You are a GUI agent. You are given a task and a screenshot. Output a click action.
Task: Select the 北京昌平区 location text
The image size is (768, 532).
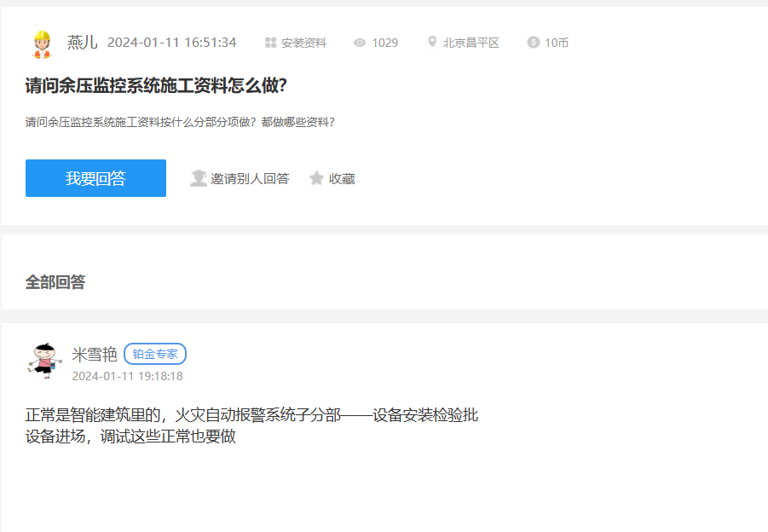click(x=471, y=43)
